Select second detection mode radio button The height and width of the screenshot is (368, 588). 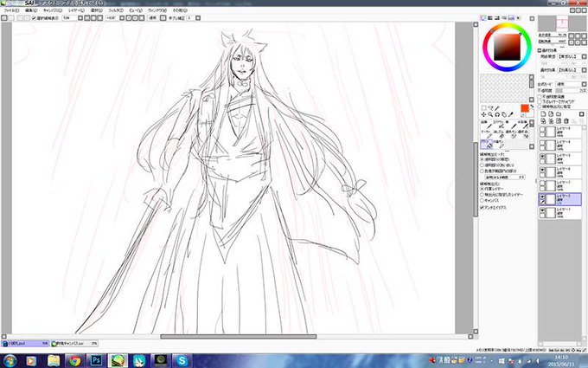coord(483,165)
